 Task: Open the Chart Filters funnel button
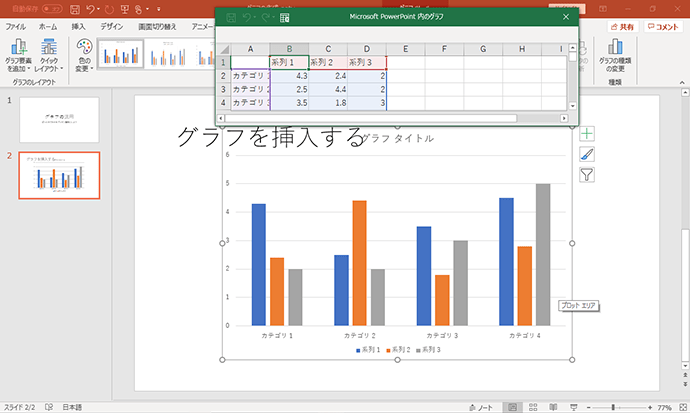[x=587, y=175]
